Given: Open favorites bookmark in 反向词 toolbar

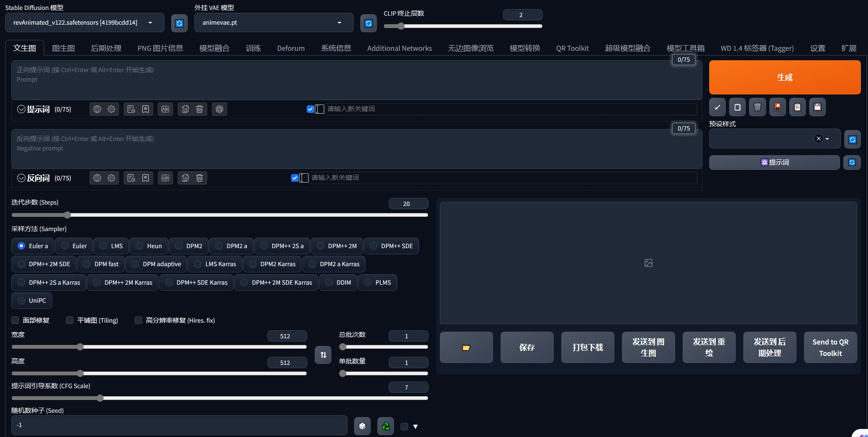Looking at the screenshot, I should 146,178.
